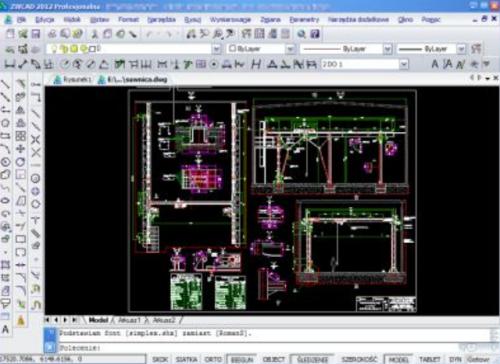
Task: Click the Save icon in the top toolbar
Action: tap(36, 34)
